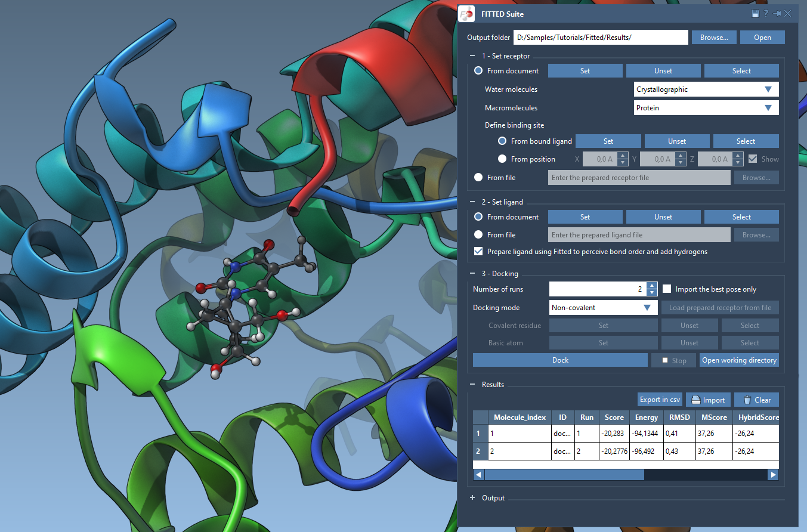Click Set in the Set ligand section
Viewport: 807px width, 532px height.
pos(585,217)
